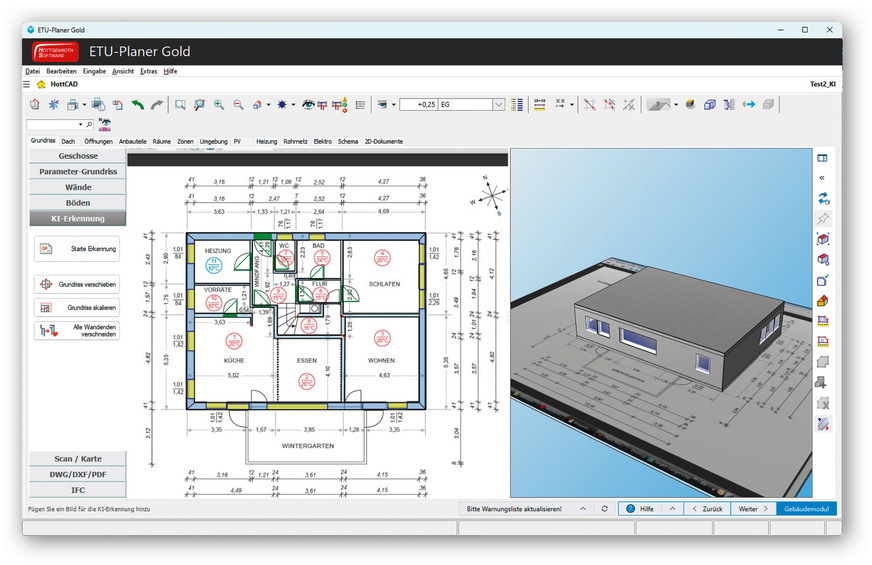Click the yellow HottCAD house icon
The width and height of the screenshot is (872, 565).
point(41,85)
